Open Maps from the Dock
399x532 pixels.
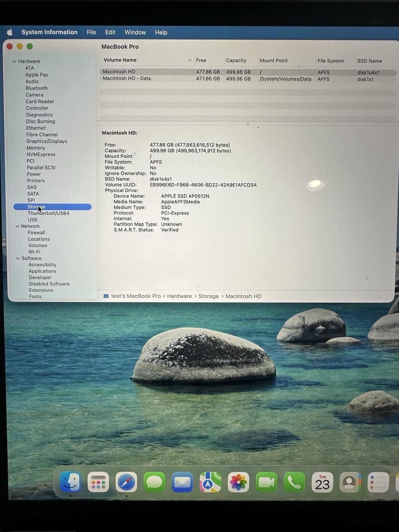coord(210,482)
